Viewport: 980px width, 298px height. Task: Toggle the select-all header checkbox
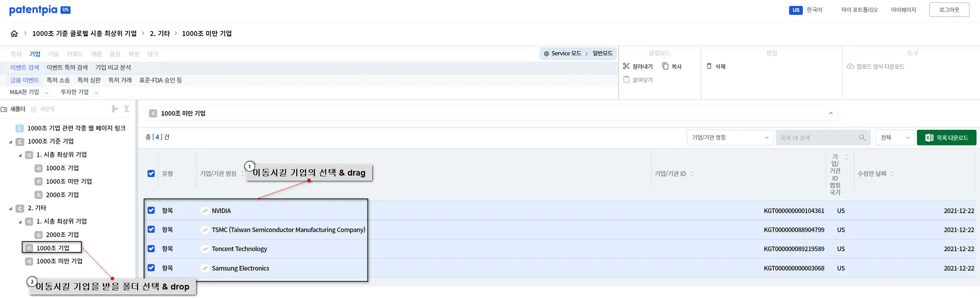(151, 173)
